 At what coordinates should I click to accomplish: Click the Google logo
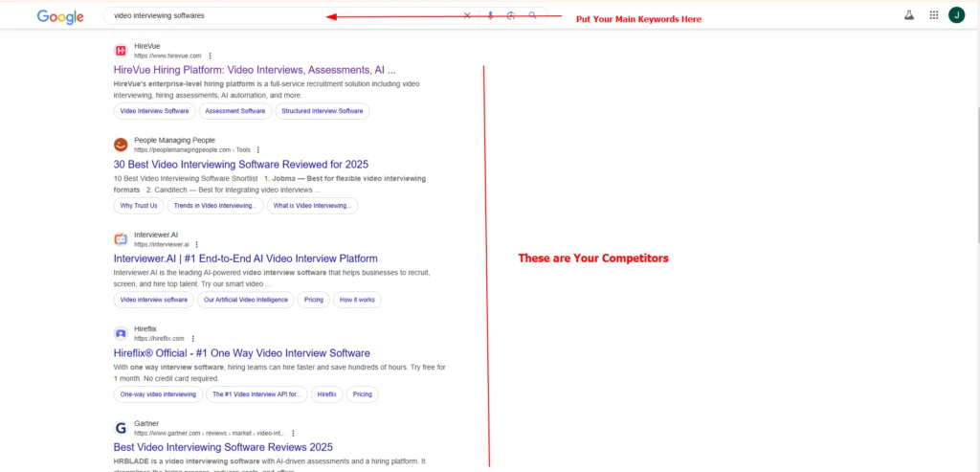59,16
